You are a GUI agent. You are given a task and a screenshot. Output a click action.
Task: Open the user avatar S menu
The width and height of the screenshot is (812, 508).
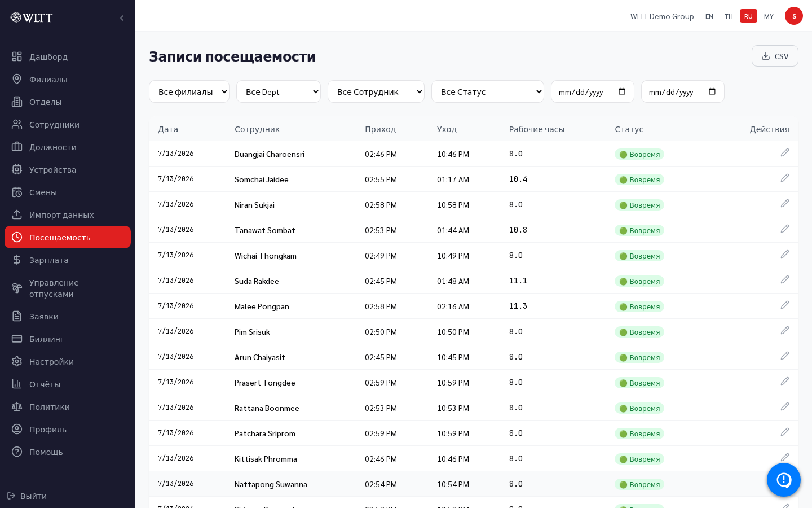pos(794,16)
